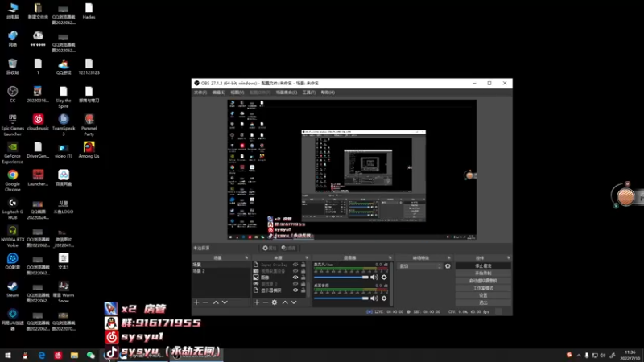Open TeamSpeak 3 desktop icon
Screen dimensions: 644x362
pos(64,125)
